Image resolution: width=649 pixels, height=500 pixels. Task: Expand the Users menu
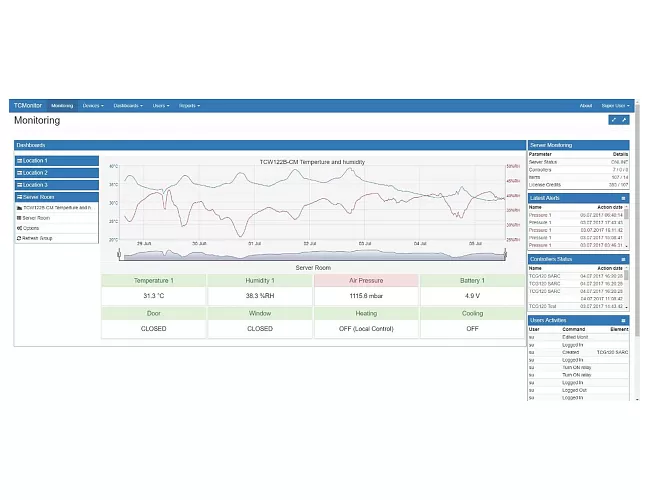point(160,105)
